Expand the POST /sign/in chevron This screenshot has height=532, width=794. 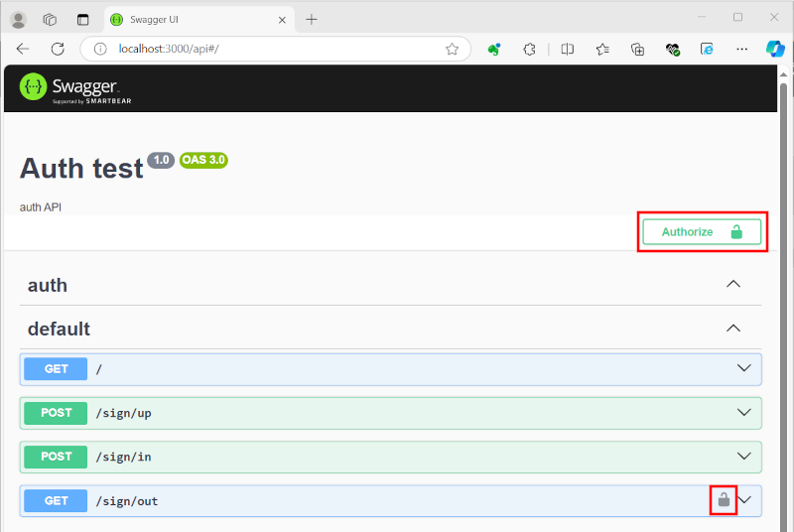pyautogui.click(x=743, y=457)
